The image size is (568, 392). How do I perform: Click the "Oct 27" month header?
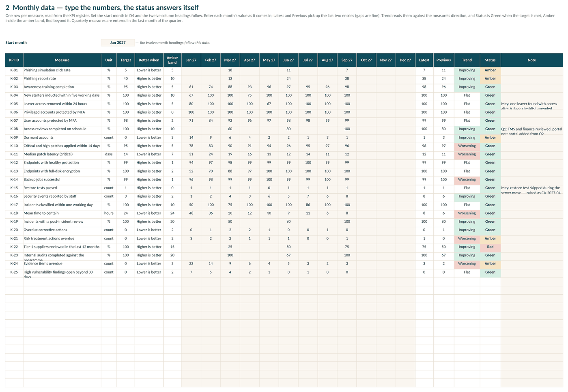point(366,60)
